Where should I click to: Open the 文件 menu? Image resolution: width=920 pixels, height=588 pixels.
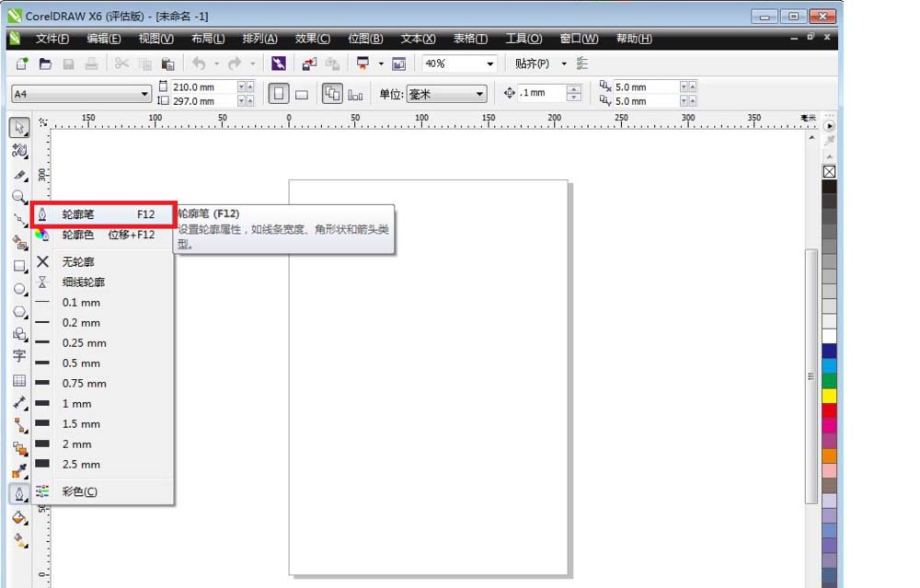tap(51, 39)
